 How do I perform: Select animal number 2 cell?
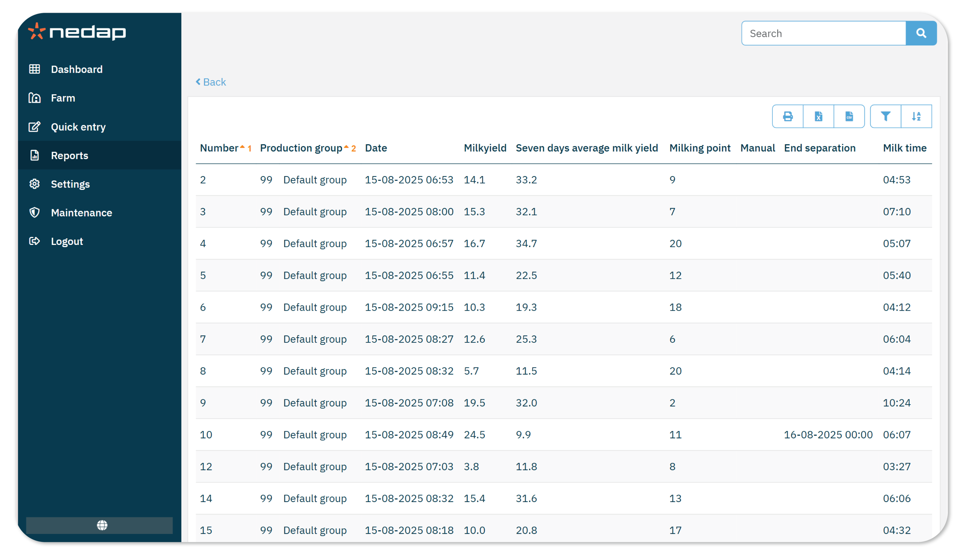tap(203, 180)
